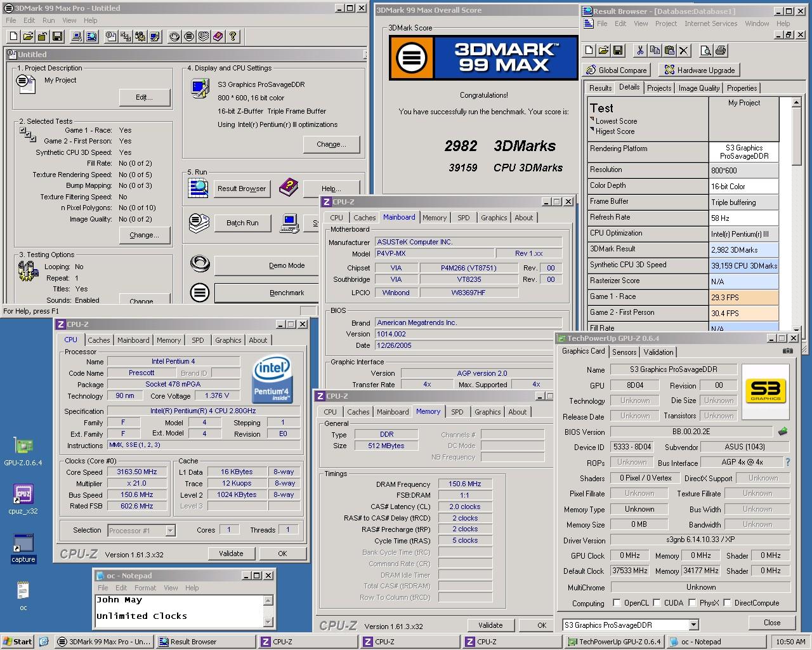Click Print Preview icon in Result Browser
The width and height of the screenshot is (812, 650).
click(x=705, y=50)
